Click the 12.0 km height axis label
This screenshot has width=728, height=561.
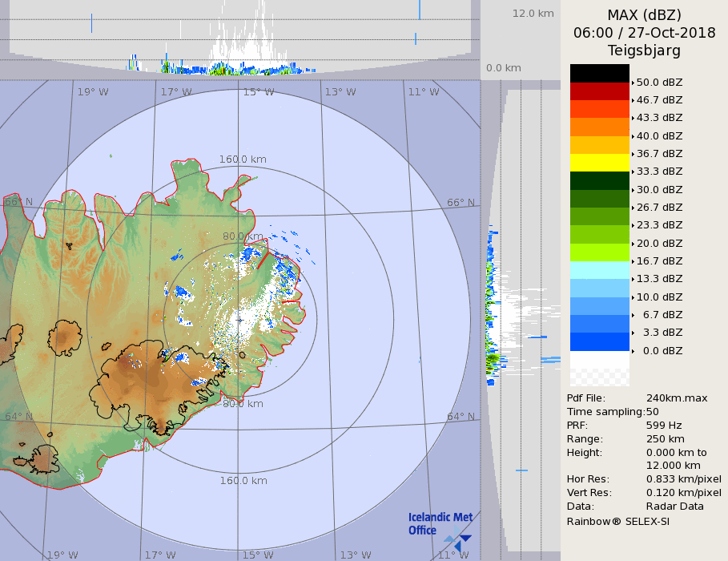tap(533, 14)
